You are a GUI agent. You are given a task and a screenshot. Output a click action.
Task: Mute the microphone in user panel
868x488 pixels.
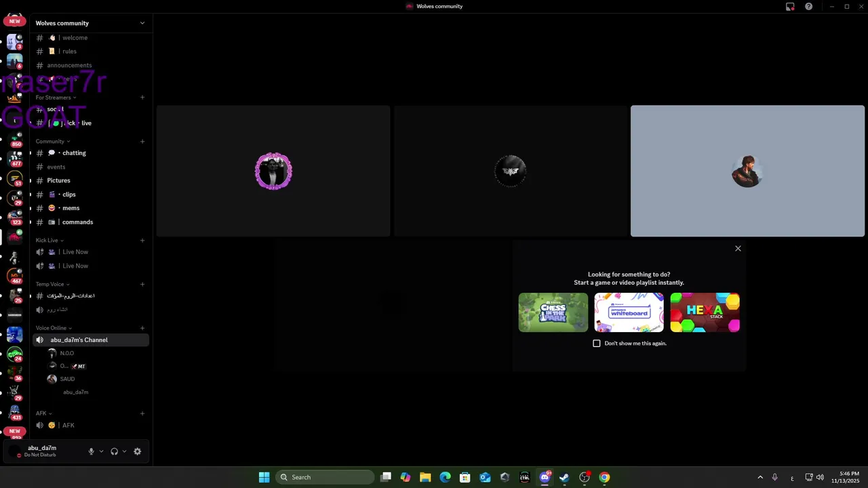91,451
